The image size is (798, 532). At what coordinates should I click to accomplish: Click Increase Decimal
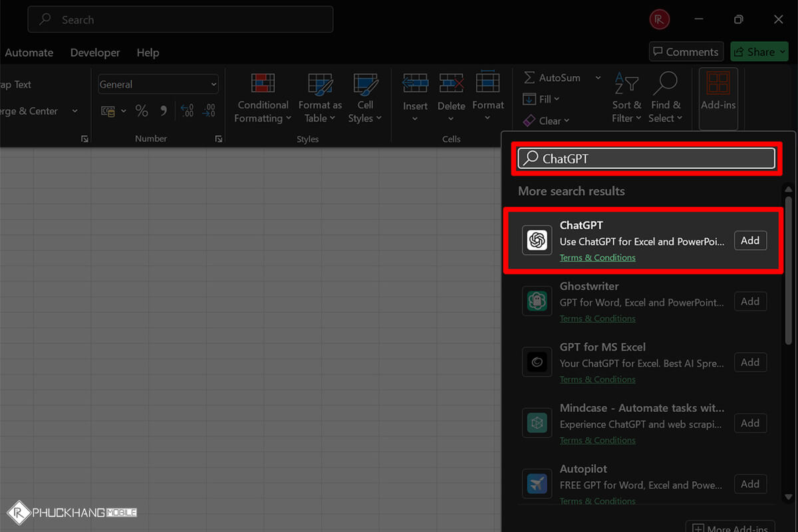click(187, 111)
